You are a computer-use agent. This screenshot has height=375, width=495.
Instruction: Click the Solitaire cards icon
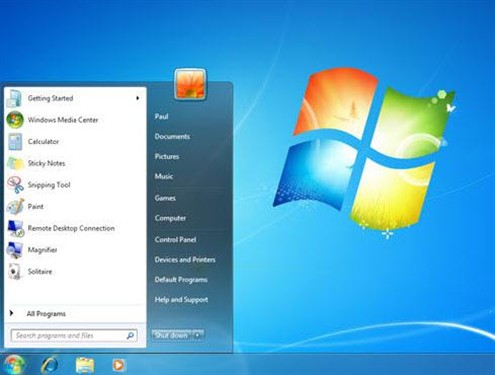click(15, 271)
